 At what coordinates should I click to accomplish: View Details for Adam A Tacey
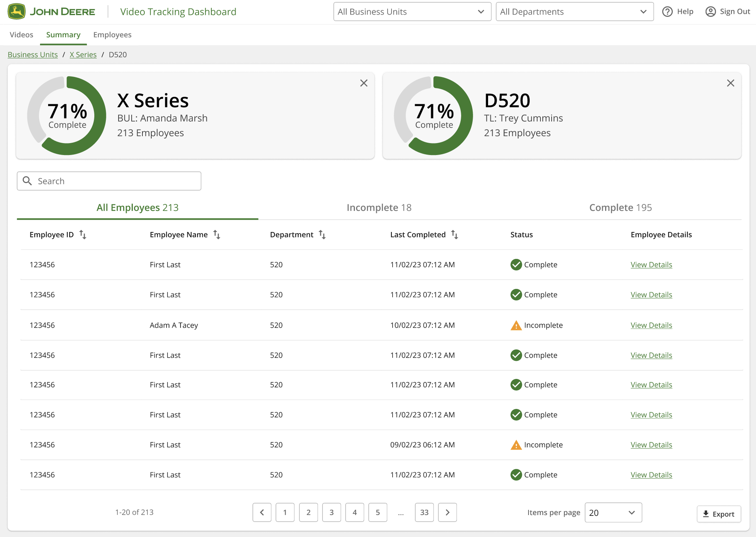pyautogui.click(x=651, y=325)
